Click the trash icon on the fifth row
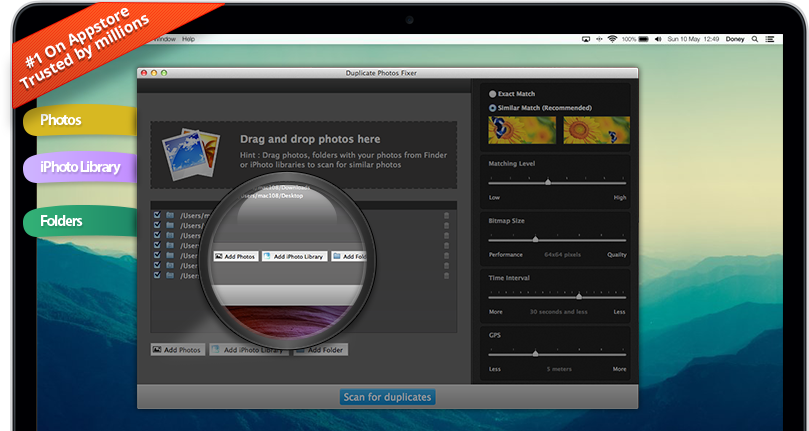This screenshot has height=431, width=809. [446, 256]
